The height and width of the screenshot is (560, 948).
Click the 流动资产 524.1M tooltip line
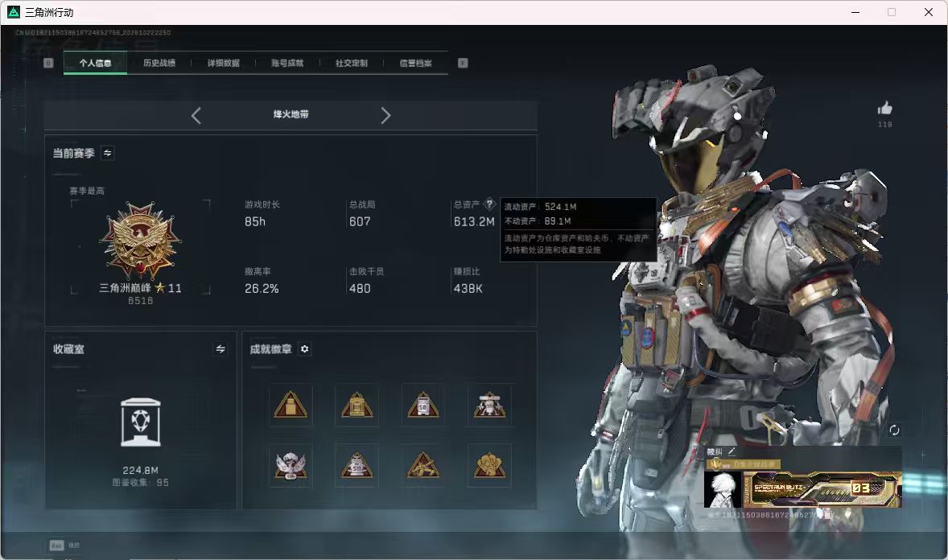[x=541, y=207]
